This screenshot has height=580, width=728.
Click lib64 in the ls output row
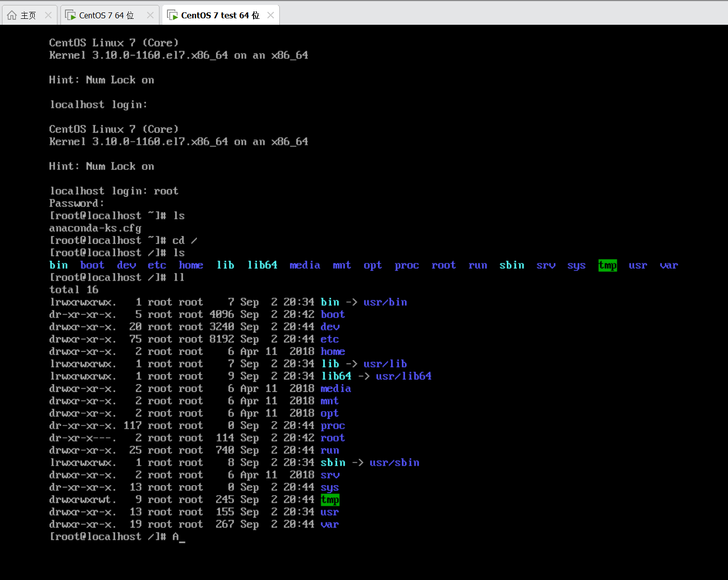point(262,265)
